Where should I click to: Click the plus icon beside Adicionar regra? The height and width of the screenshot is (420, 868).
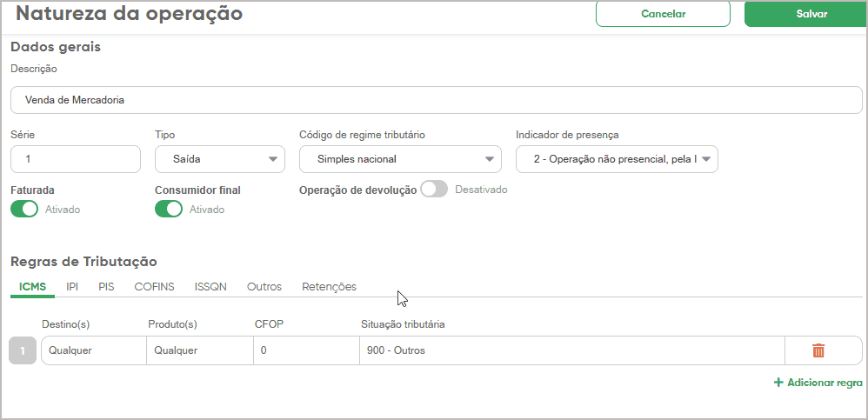(x=778, y=383)
